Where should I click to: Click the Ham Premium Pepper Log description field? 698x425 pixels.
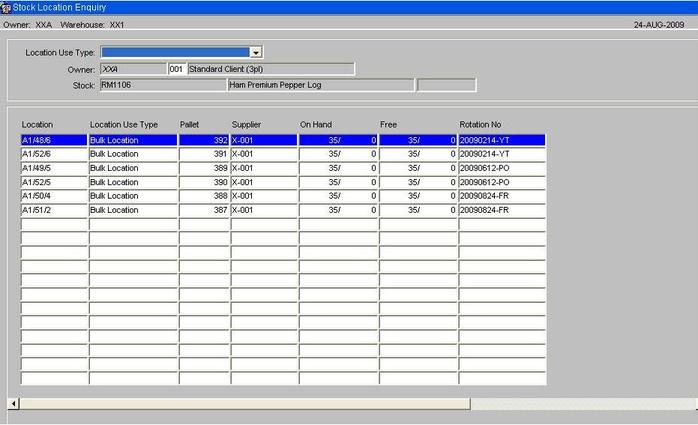point(321,85)
